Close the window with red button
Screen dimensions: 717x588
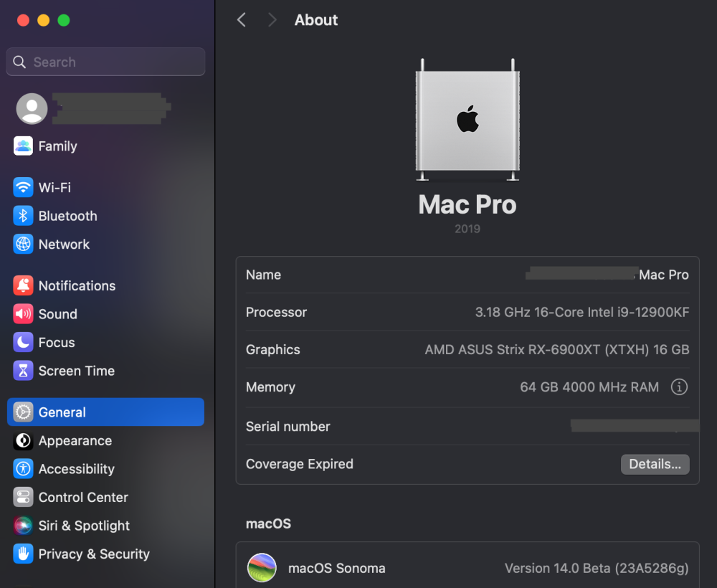(x=24, y=20)
